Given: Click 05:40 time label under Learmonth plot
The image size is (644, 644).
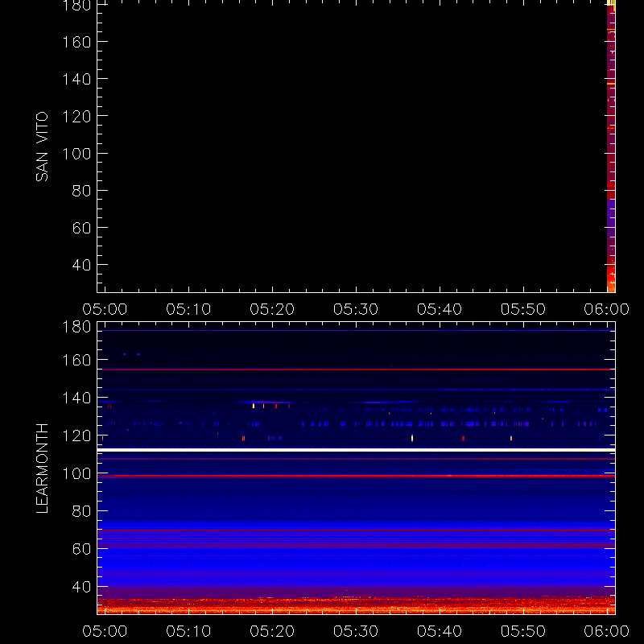Looking at the screenshot, I should point(440,631).
